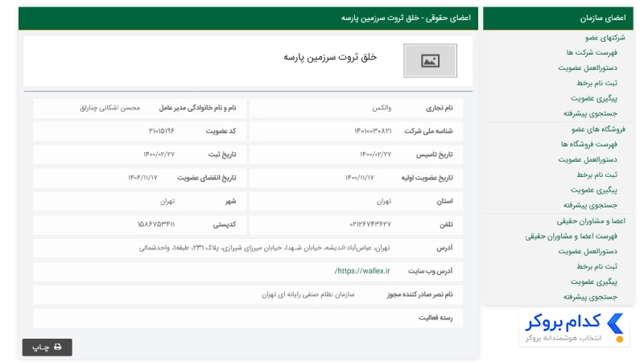Screen dimensions: 644x362
Task: Click the اعضای سازمان sidebar header
Action: (x=558, y=18)
